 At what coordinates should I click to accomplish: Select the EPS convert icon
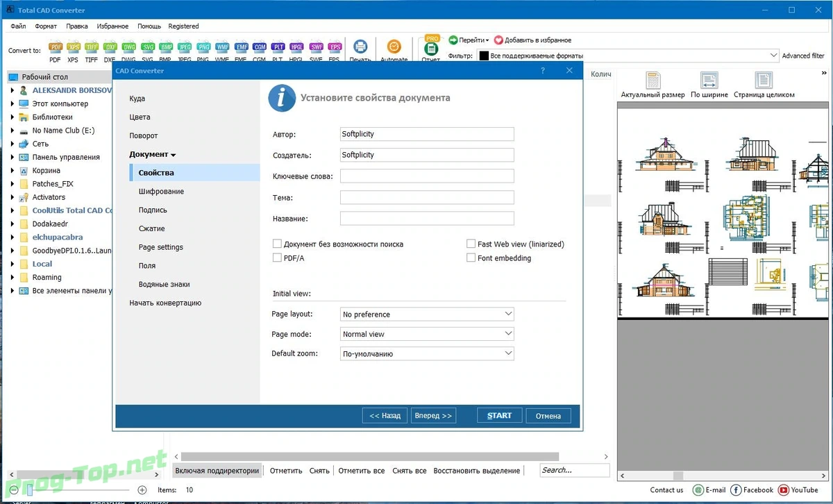[x=335, y=48]
